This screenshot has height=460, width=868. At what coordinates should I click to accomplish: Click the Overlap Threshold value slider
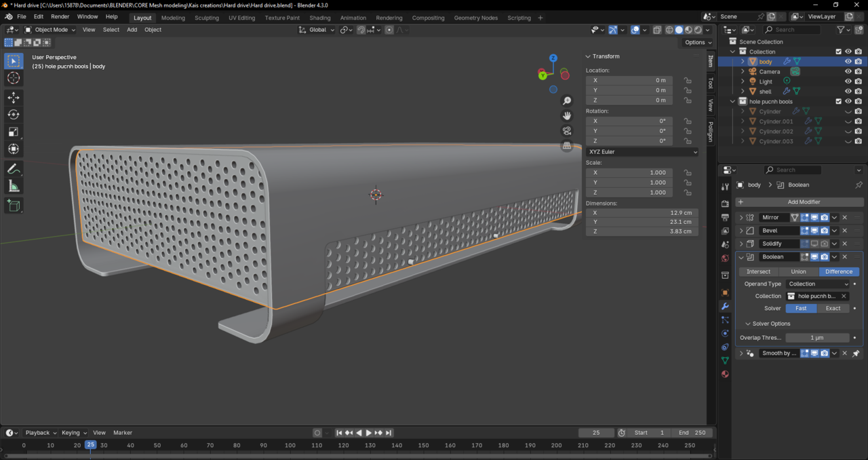click(817, 338)
